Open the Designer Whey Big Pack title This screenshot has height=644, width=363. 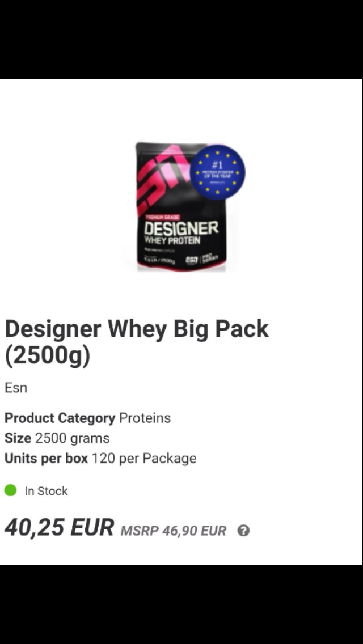click(x=137, y=342)
